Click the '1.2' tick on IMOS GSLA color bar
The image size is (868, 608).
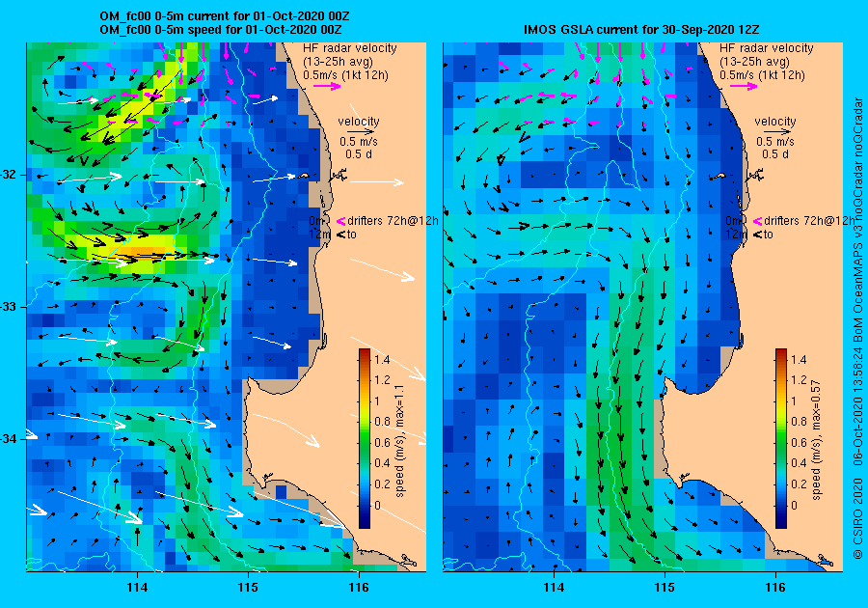799,380
